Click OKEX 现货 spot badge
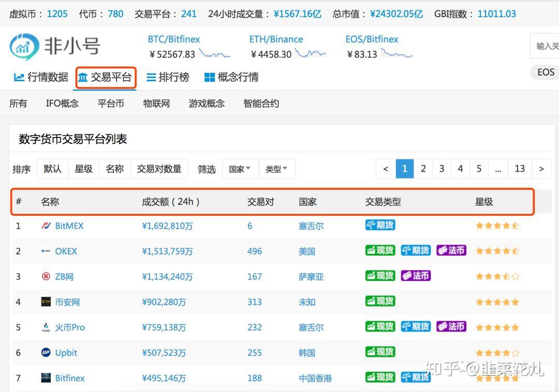Screen dimensions: 559x392 tap(380, 250)
